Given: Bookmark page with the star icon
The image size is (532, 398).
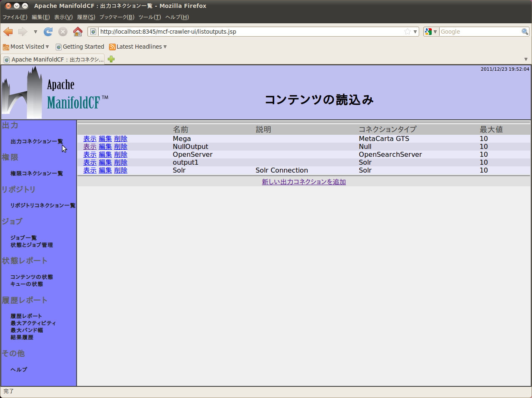Looking at the screenshot, I should click(407, 32).
